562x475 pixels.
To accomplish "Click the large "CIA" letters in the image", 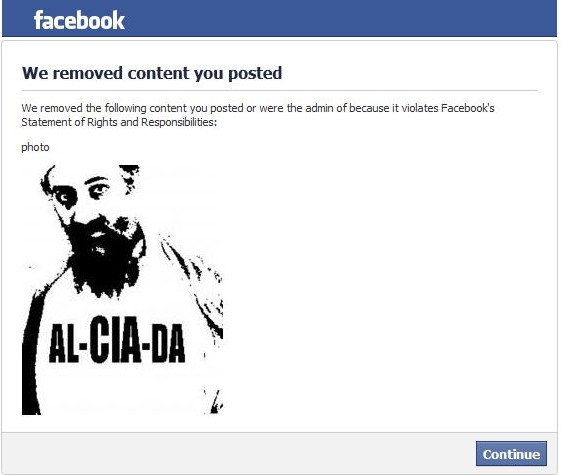I will point(115,339).
